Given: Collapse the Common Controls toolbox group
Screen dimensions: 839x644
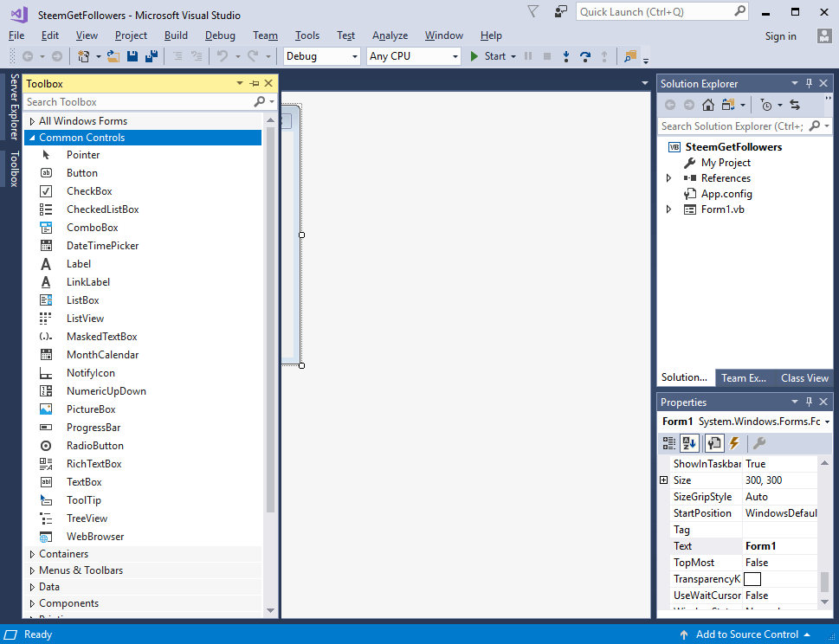Looking at the screenshot, I should pos(32,138).
